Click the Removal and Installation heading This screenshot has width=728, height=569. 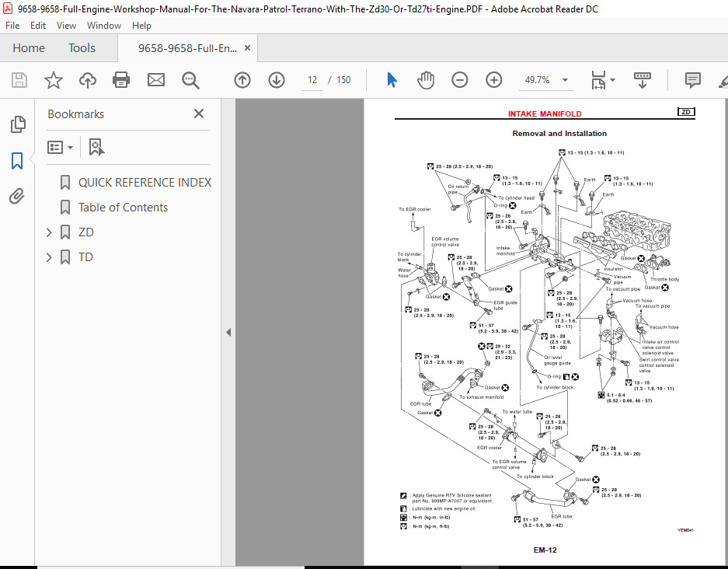(x=559, y=133)
